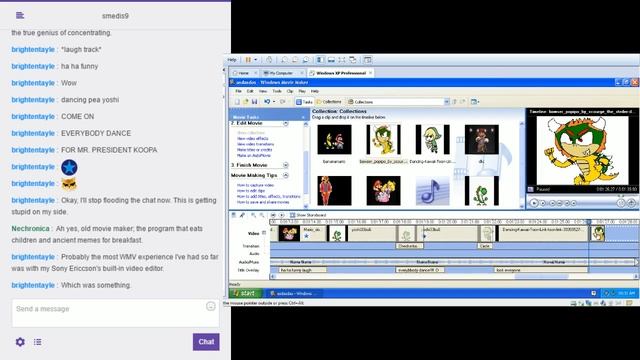Viewport: 640px width, 360px height.
Task: Click the Redo arrow in Movie Maker toolbar
Action: [282, 102]
